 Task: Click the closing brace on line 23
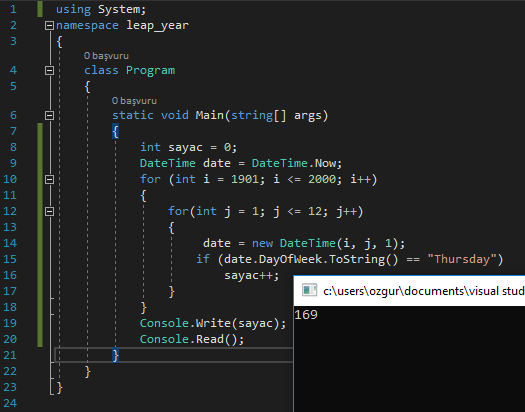(59, 388)
